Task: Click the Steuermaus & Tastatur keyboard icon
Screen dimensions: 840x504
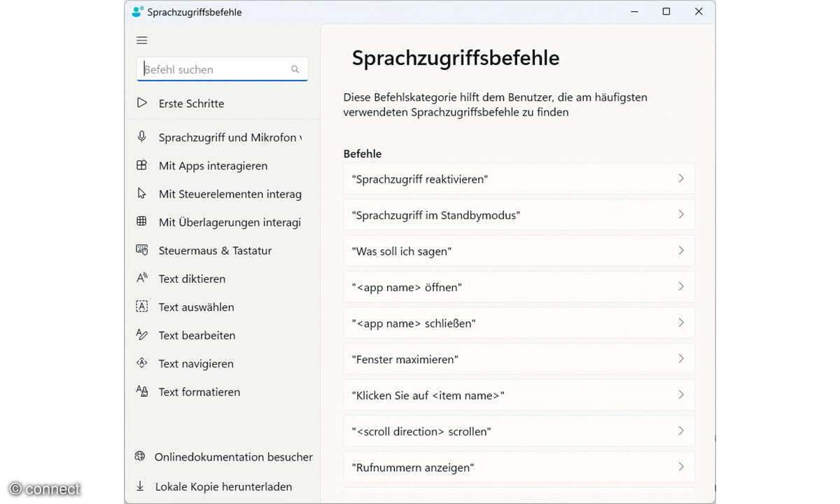Action: [141, 249]
